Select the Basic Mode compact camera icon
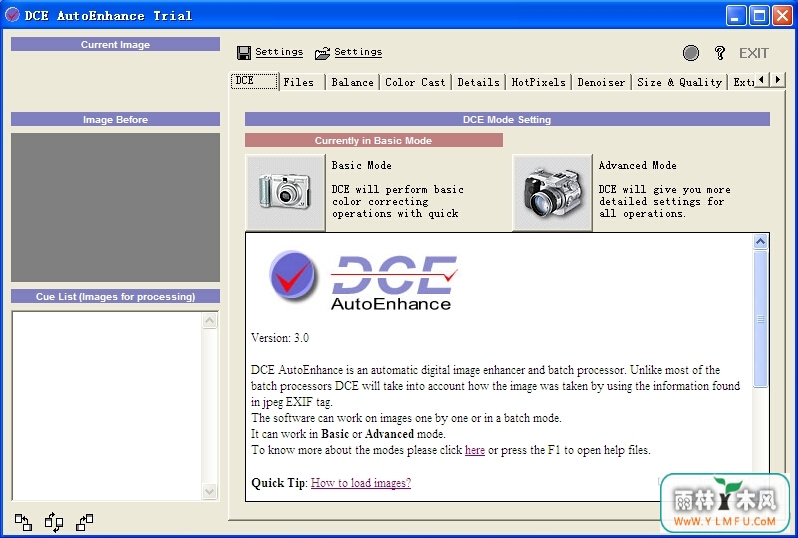This screenshot has height=538, width=798. click(x=285, y=192)
